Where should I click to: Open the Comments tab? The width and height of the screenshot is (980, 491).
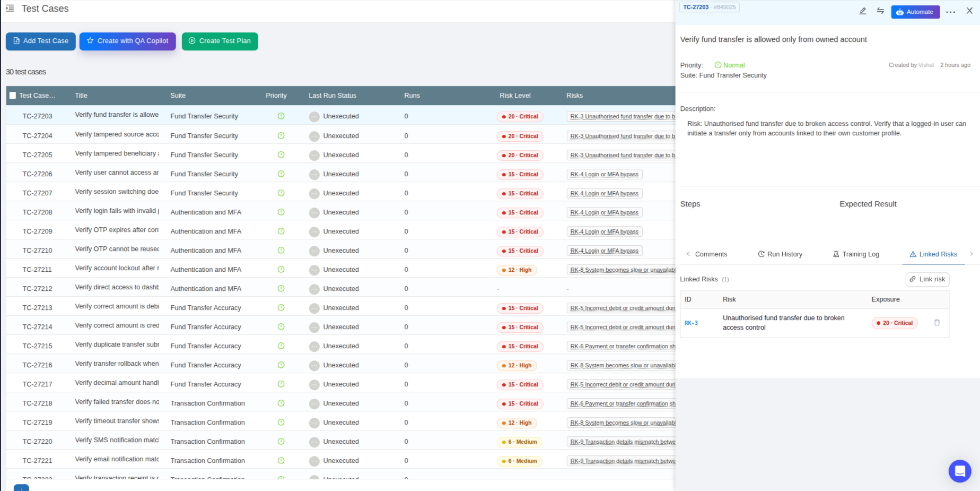coord(711,254)
